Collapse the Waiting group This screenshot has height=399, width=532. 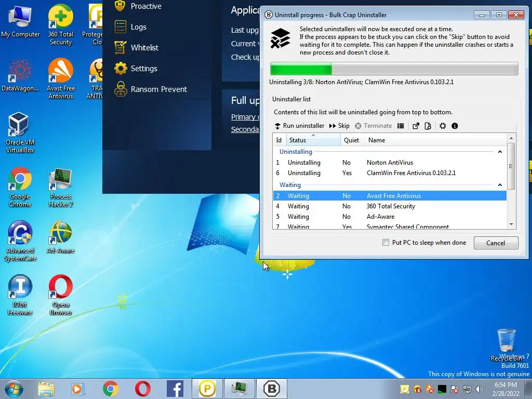500,185
